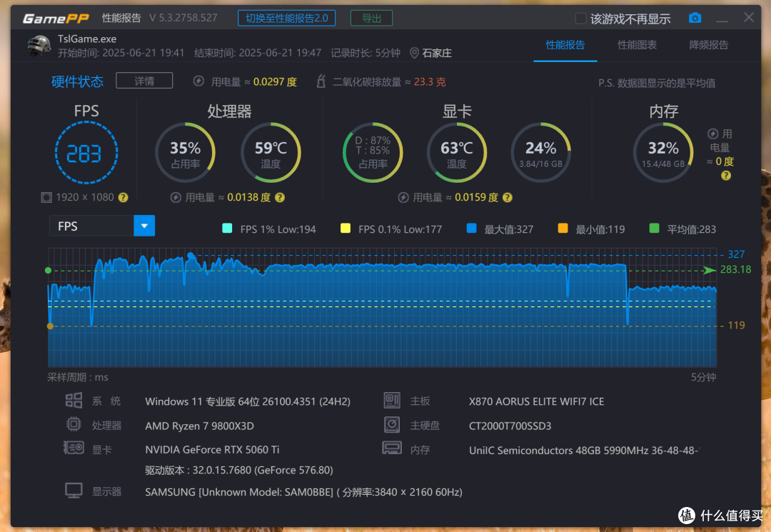Screen dimensions: 771x532
Task: Click the 327 maximum value label
Action: click(x=736, y=254)
